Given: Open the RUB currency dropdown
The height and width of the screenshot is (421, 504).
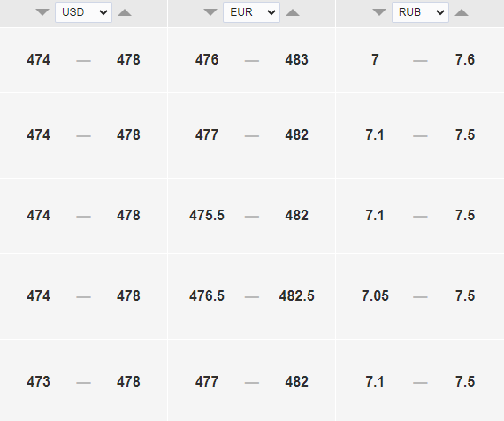Looking at the screenshot, I should click(420, 12).
